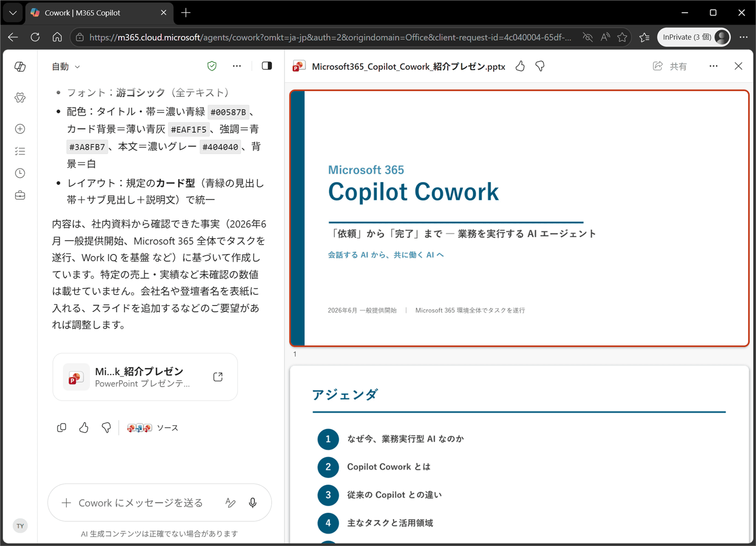This screenshot has height=546, width=756.
Task: Click agenda item Copilot Cowork とは
Action: click(x=389, y=467)
